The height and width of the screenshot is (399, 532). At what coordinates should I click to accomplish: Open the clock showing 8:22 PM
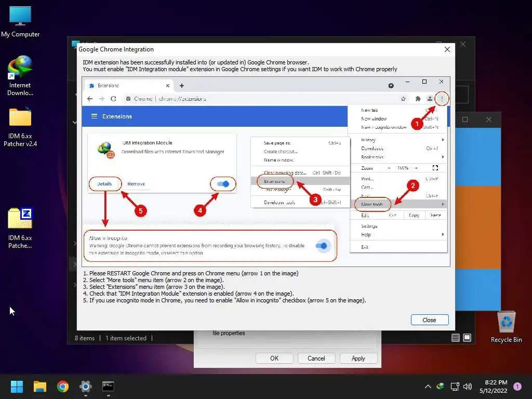(x=494, y=387)
